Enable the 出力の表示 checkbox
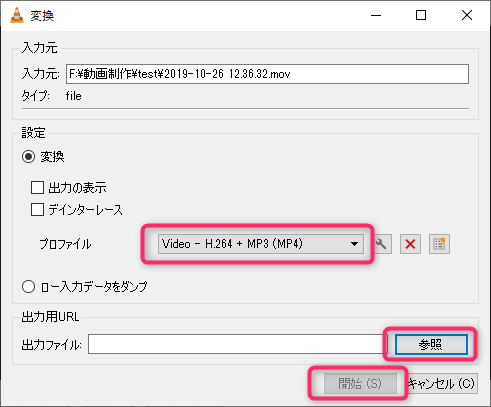491x407 pixels. point(37,187)
